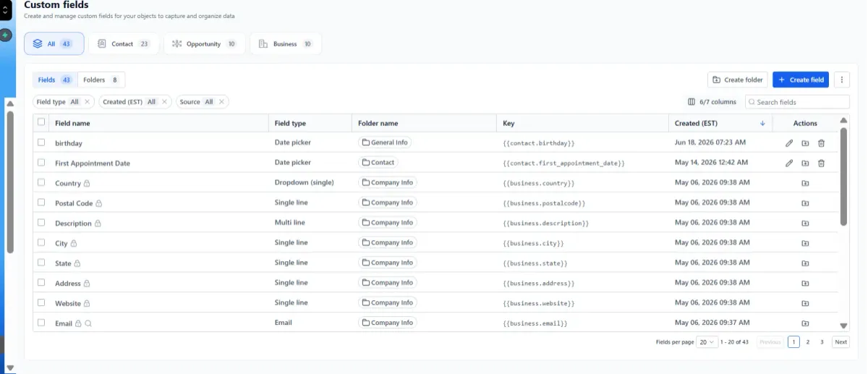The image size is (868, 374).
Task: Go to page 2
Action: 808,342
